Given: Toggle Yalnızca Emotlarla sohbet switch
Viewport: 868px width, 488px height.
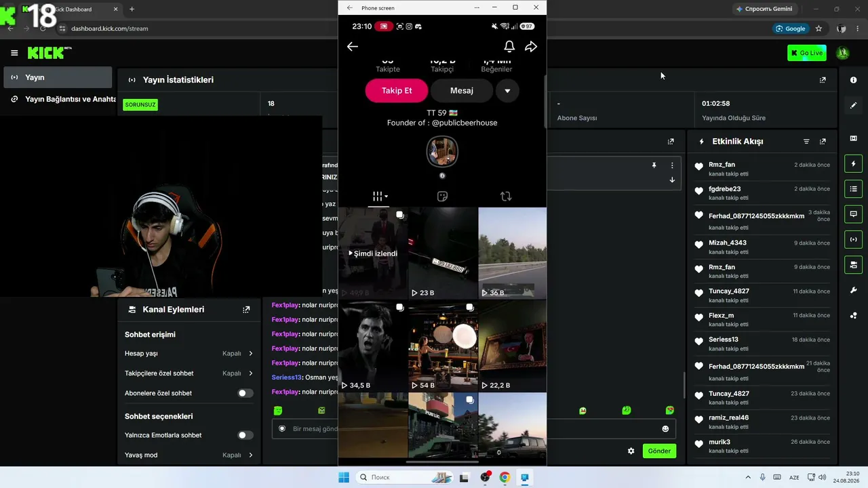Looking at the screenshot, I should pos(245,435).
